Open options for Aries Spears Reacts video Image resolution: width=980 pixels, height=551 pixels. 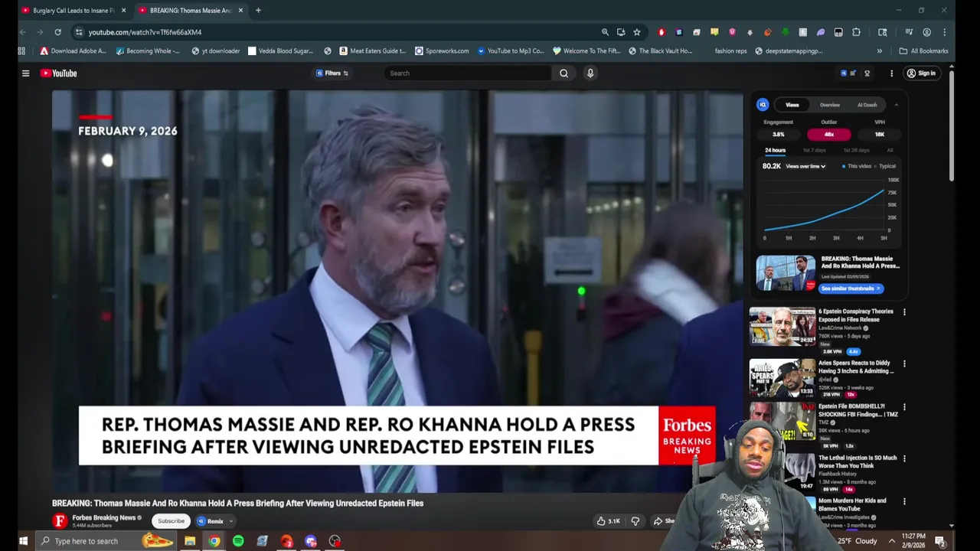click(x=904, y=364)
